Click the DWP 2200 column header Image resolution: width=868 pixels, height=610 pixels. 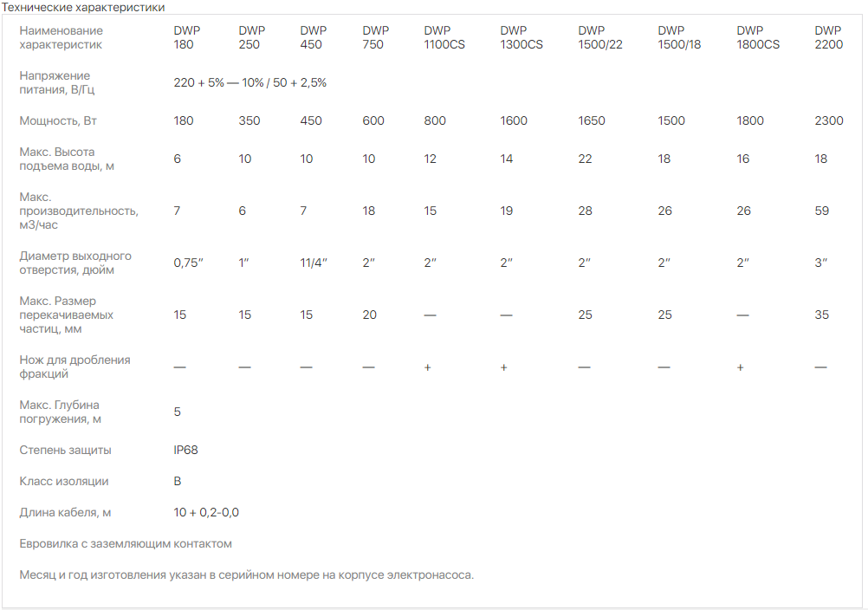[829, 37]
